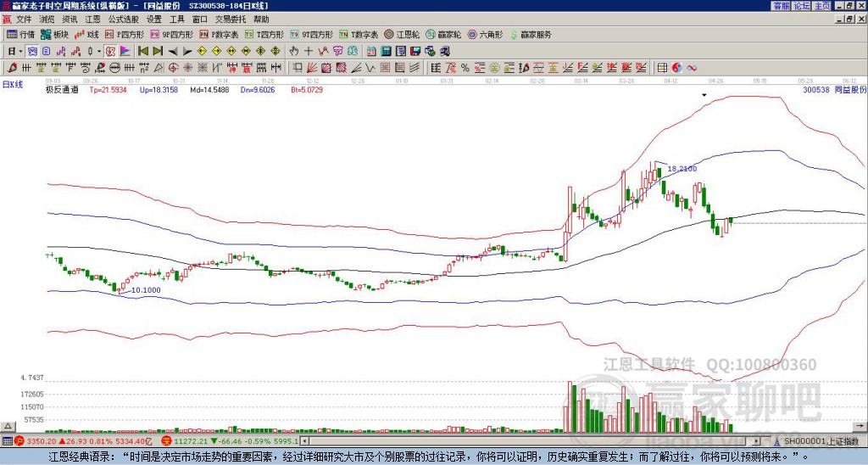The width and height of the screenshot is (868, 465).
Task: Open the 设置 menu
Action: pos(154,20)
